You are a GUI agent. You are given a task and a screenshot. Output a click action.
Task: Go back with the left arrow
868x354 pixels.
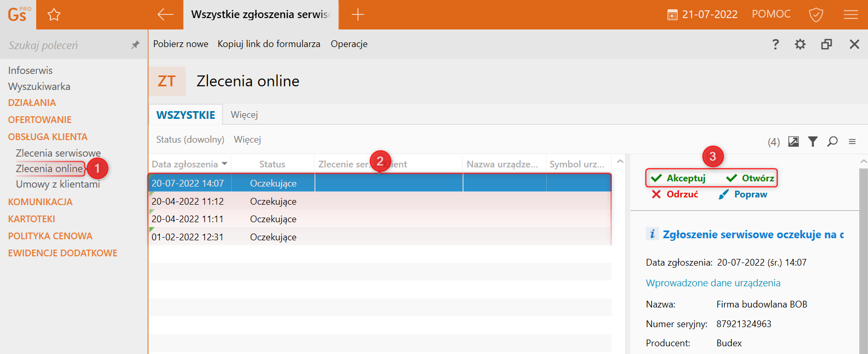tap(166, 14)
